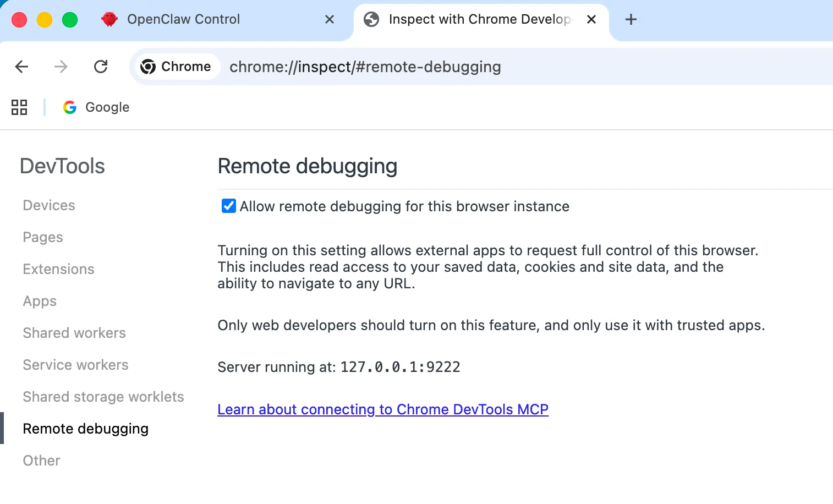
Task: Reload the current page
Action: point(101,67)
